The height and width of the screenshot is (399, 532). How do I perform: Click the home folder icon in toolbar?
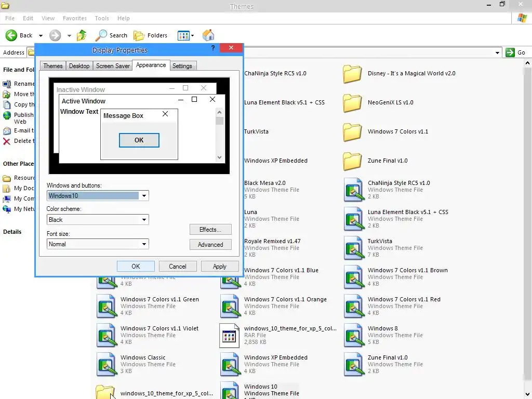click(x=208, y=35)
